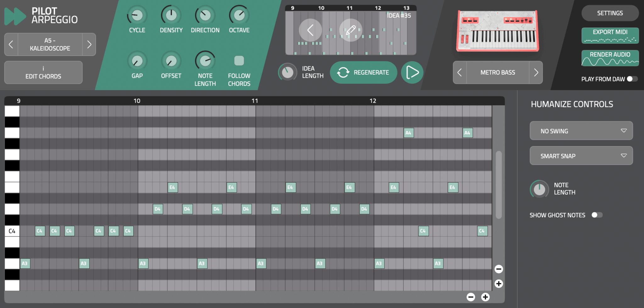
Task: Click the Idea Length knob
Action: pyautogui.click(x=287, y=72)
